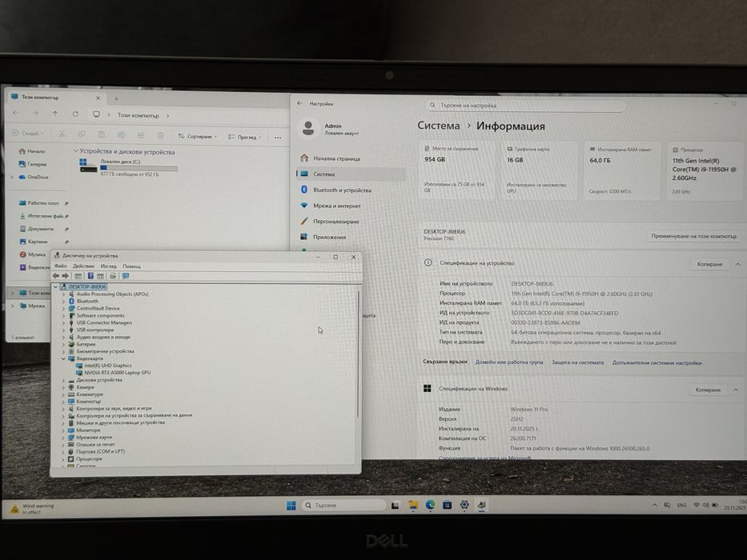Refresh the File Explorer view
Screen dimensions: 747x560
pos(75,114)
